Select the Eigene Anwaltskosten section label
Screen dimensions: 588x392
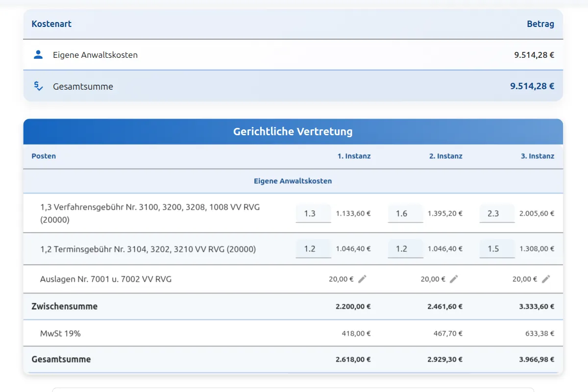click(x=293, y=181)
